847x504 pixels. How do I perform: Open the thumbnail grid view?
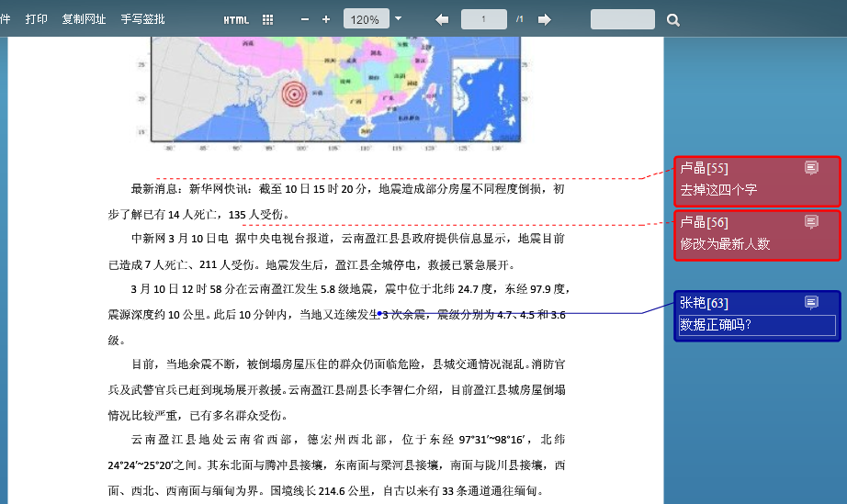267,19
